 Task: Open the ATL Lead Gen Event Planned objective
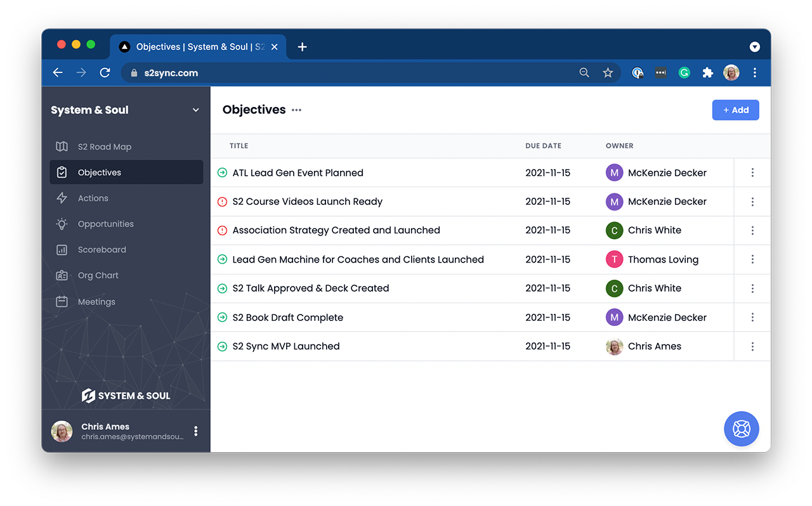click(x=298, y=172)
